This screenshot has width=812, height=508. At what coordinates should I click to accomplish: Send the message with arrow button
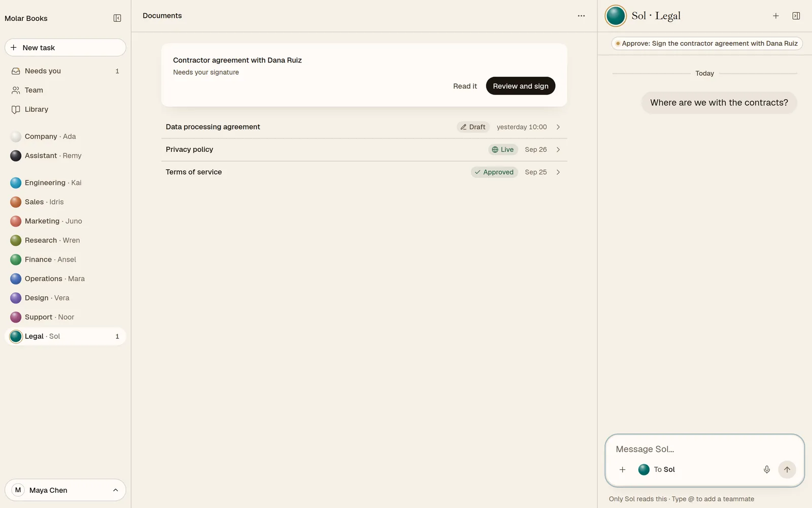787,469
